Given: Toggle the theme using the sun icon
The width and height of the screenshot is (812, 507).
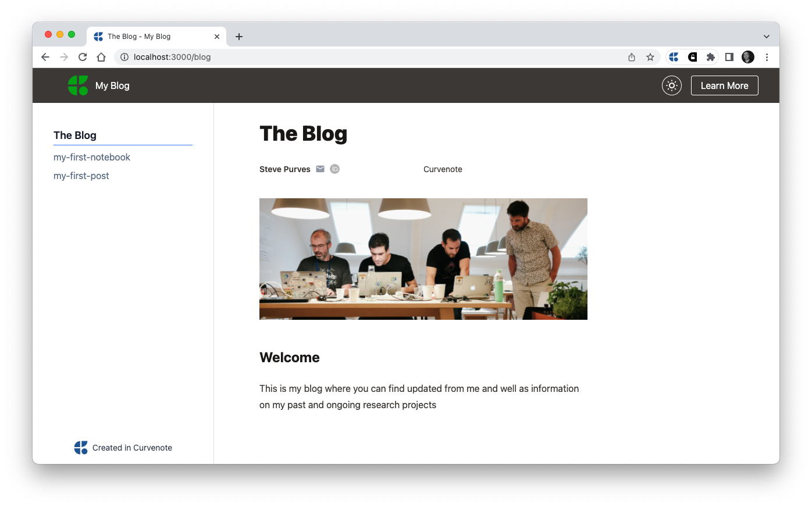Looking at the screenshot, I should 671,85.
